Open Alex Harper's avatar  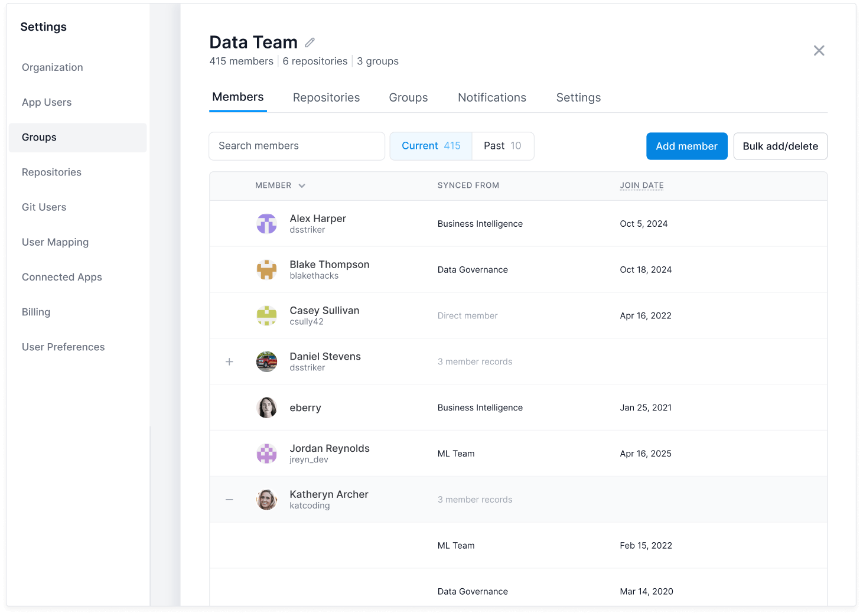pyautogui.click(x=266, y=223)
